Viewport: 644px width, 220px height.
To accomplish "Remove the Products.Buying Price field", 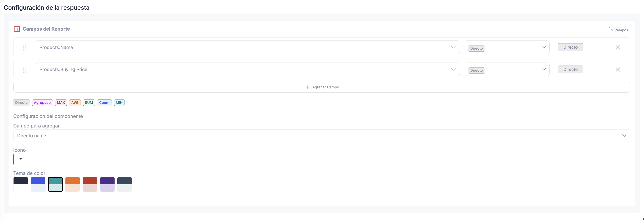I will [618, 69].
